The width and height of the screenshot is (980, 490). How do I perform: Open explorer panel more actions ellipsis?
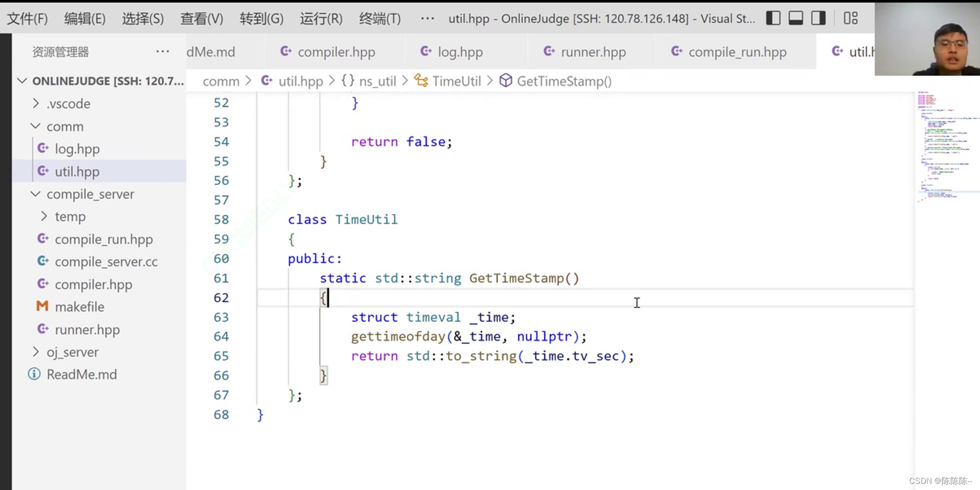163,51
